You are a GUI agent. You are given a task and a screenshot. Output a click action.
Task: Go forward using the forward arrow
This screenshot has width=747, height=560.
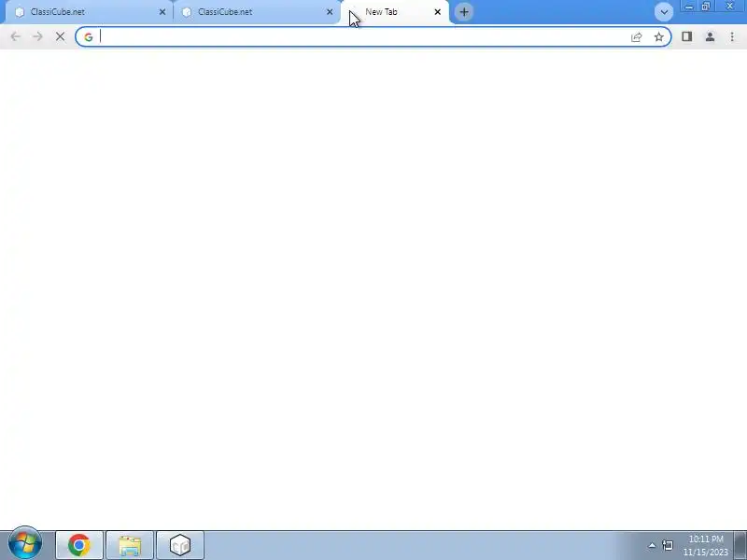[37, 36]
